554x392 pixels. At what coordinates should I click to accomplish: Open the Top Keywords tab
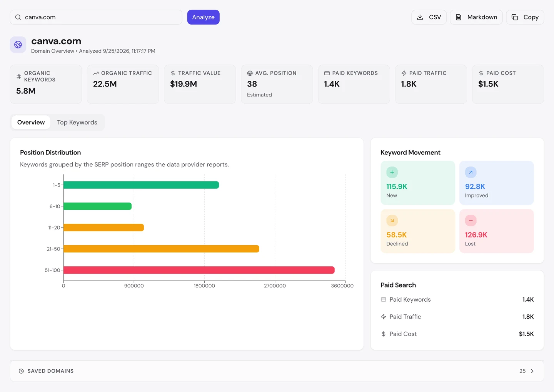(77, 122)
